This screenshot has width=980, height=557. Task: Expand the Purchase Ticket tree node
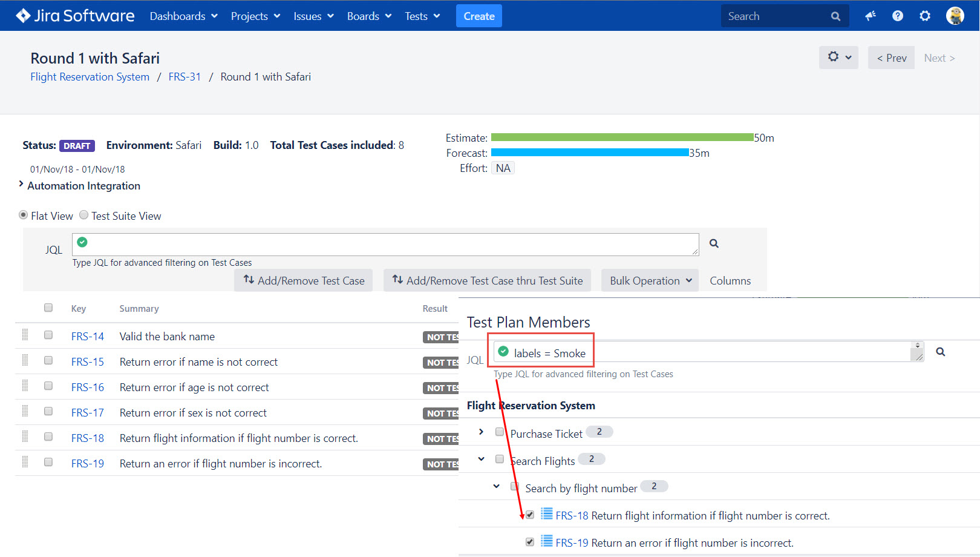coord(481,432)
